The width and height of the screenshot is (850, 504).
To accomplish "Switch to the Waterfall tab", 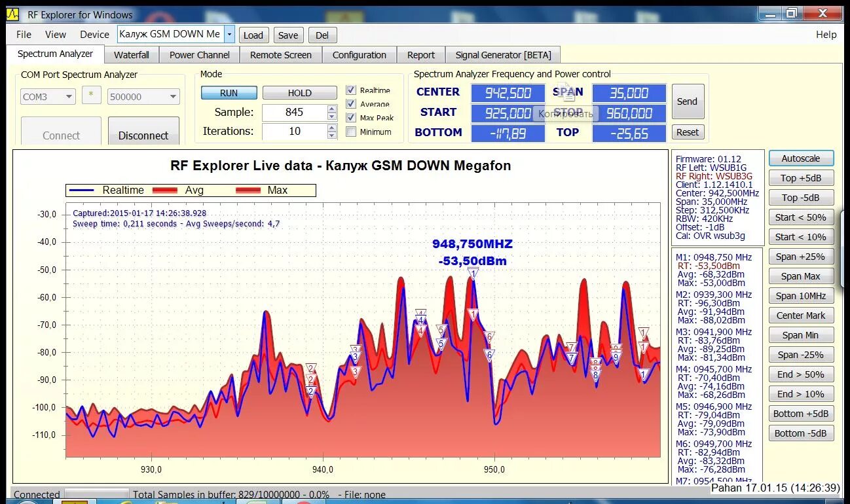I will tap(132, 55).
